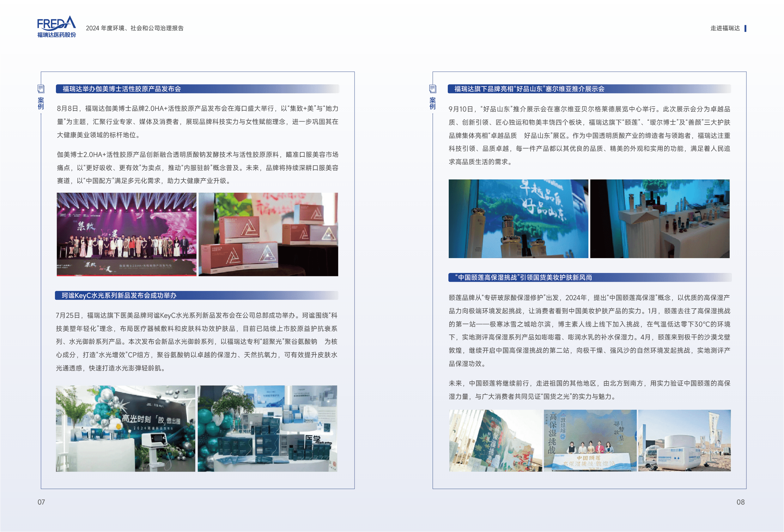Click the right page case document icon
Screen dimensions: 784x532
coord(433,89)
